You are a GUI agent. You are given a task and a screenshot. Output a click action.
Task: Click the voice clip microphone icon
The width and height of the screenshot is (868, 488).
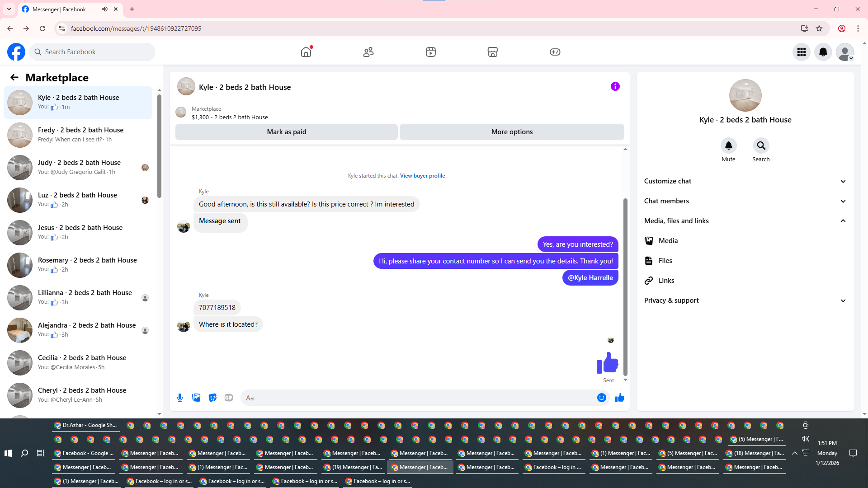tap(180, 398)
